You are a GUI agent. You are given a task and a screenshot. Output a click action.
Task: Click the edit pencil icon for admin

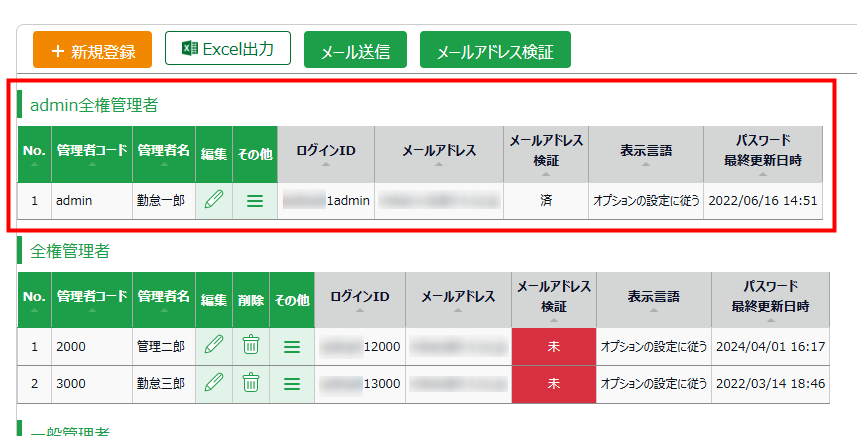214,200
